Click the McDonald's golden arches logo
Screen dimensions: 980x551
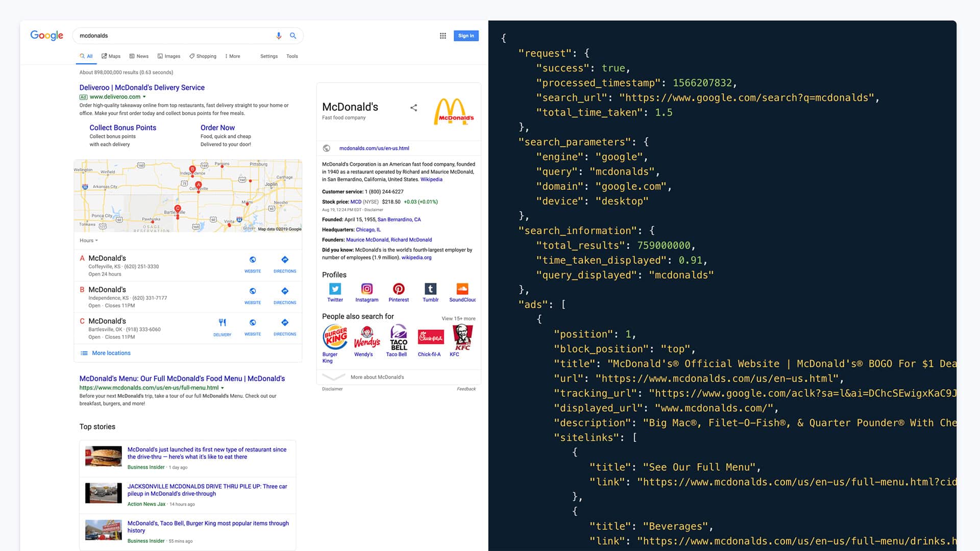[x=454, y=111]
